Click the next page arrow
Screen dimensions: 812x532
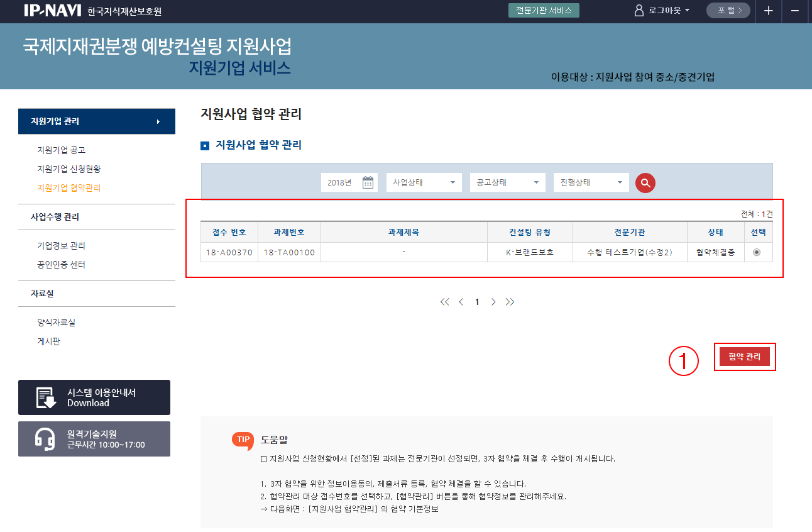coord(493,302)
